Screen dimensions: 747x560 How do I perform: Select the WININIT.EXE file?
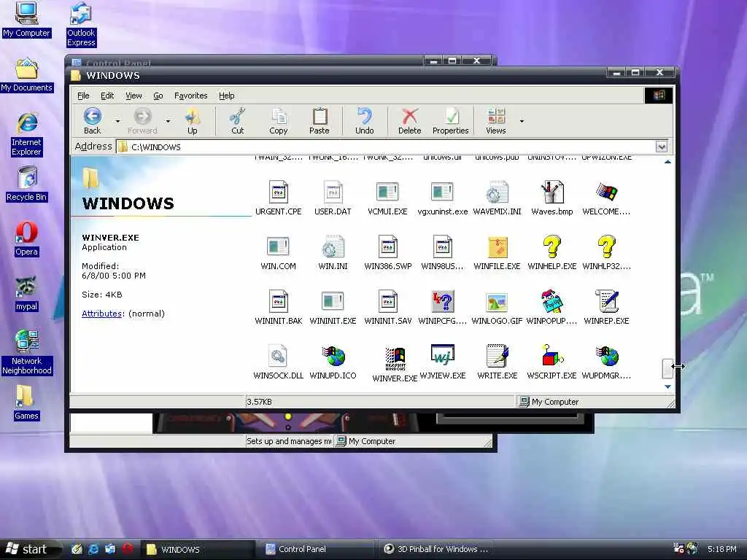pos(333,308)
